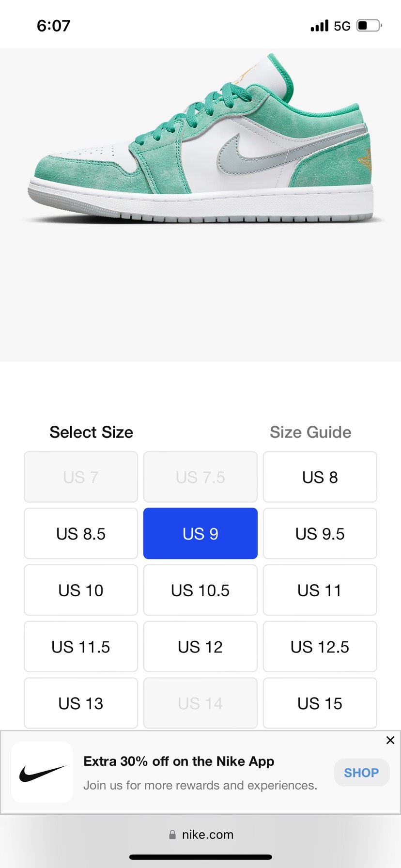Select size US 12
This screenshot has width=401, height=868.
(200, 647)
